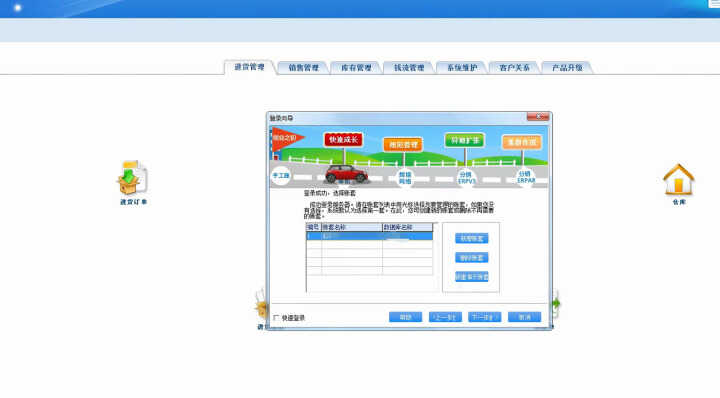
Task: Go back with the 上一步 button
Action: [445, 317]
